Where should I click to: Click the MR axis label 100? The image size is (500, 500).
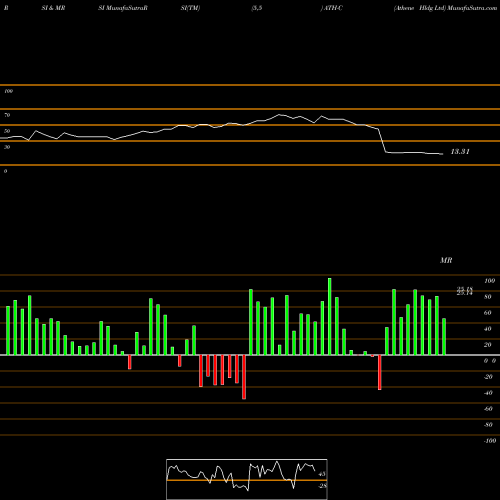489,281
